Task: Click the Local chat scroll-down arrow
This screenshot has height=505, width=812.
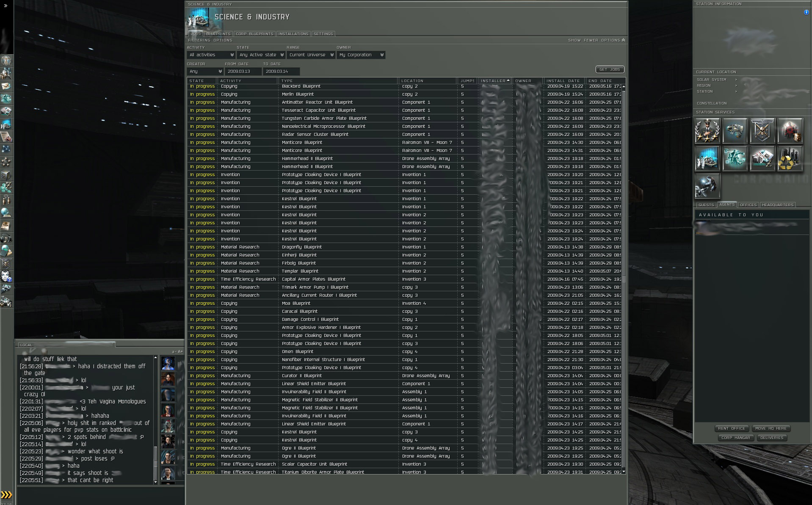Action: pos(155,482)
